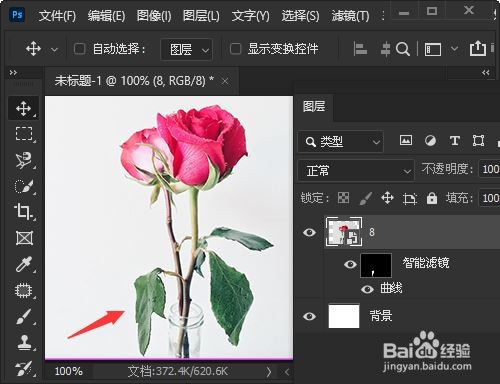The image size is (500, 384).
Task: Select the 图层 panel tab
Action: pyautogui.click(x=314, y=107)
